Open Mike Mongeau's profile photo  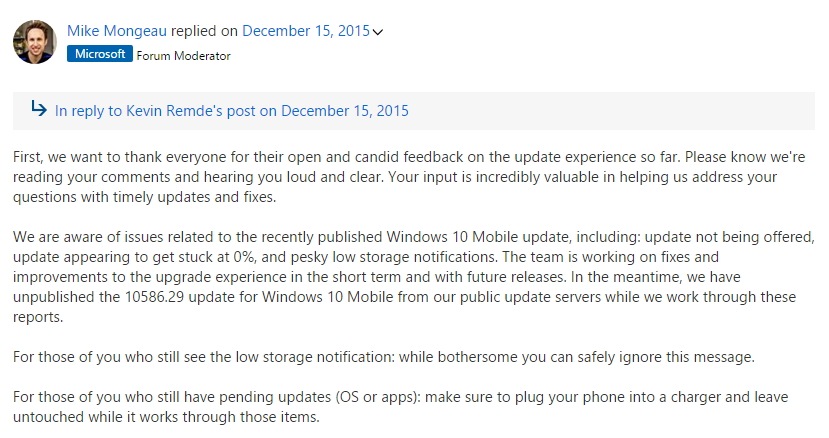tap(34, 42)
